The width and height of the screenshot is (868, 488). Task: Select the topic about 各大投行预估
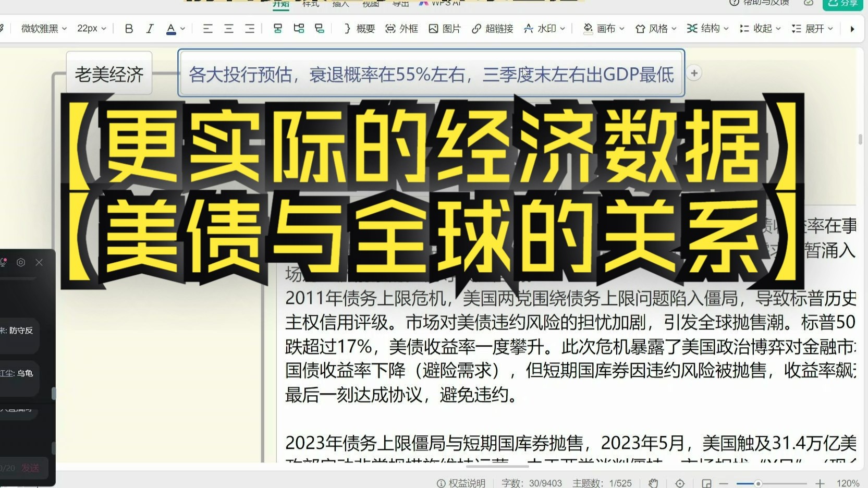coord(431,74)
